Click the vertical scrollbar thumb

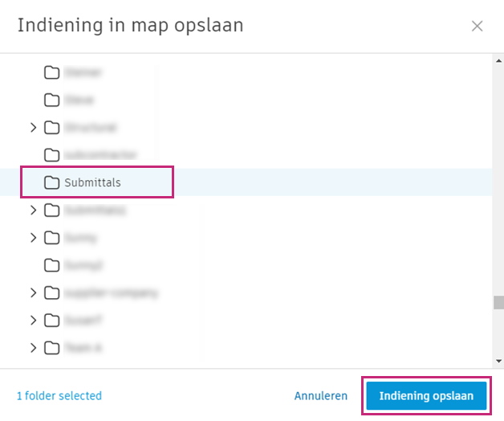(x=498, y=303)
